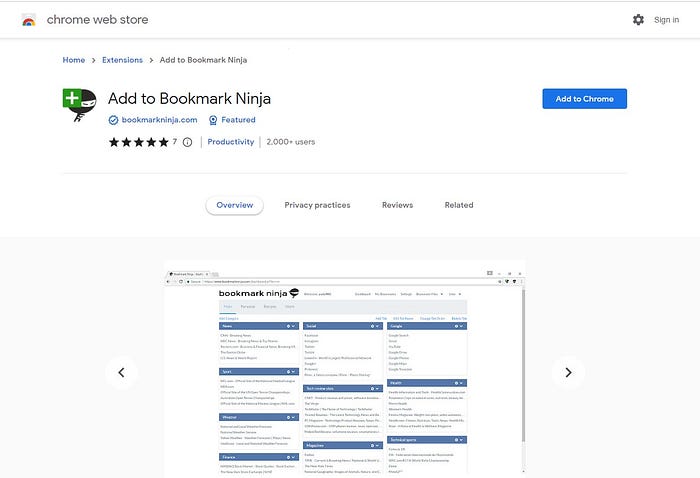Click the 'Add to Bookmark Ninja' heading
This screenshot has height=478, width=700.
click(189, 98)
